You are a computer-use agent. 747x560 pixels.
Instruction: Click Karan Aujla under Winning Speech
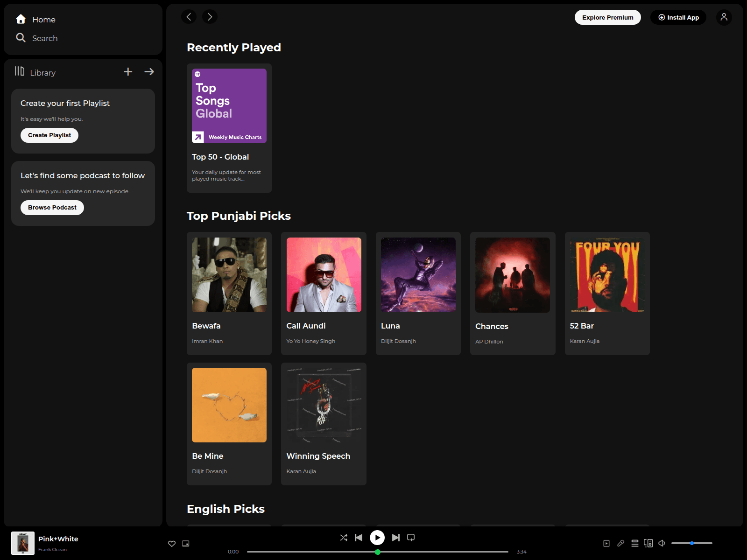tap(301, 471)
